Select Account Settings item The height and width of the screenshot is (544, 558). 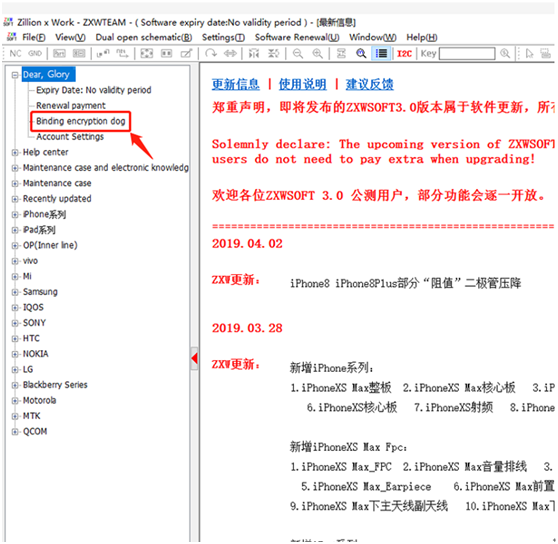[70, 137]
